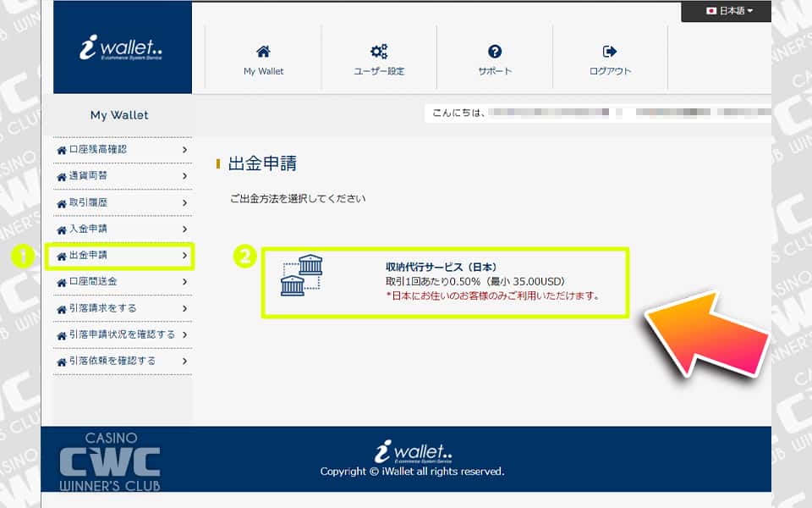812x508 pixels.
Task: Select the 収納代行サービス（日本） withdrawal method title
Action: coord(442,267)
